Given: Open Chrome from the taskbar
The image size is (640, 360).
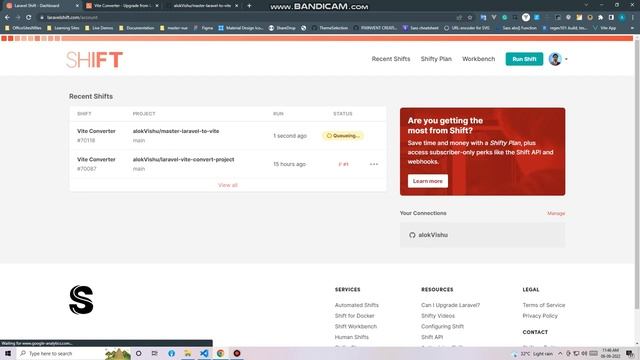Looking at the screenshot, I should (220, 353).
